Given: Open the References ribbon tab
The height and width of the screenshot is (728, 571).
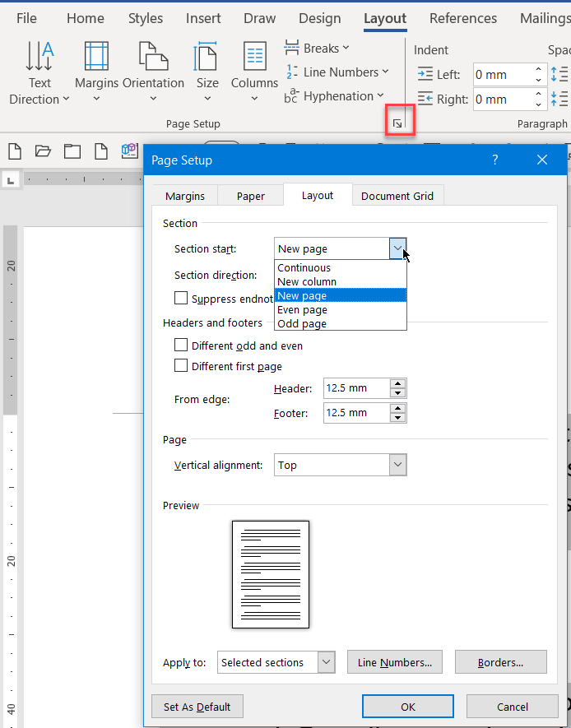Looking at the screenshot, I should point(463,19).
